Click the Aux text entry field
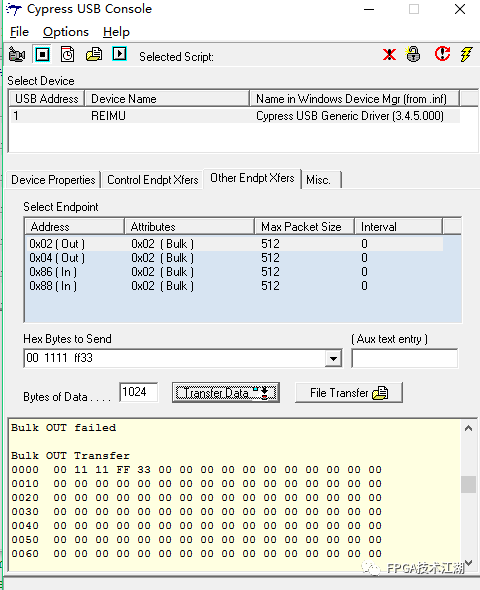 click(x=405, y=358)
